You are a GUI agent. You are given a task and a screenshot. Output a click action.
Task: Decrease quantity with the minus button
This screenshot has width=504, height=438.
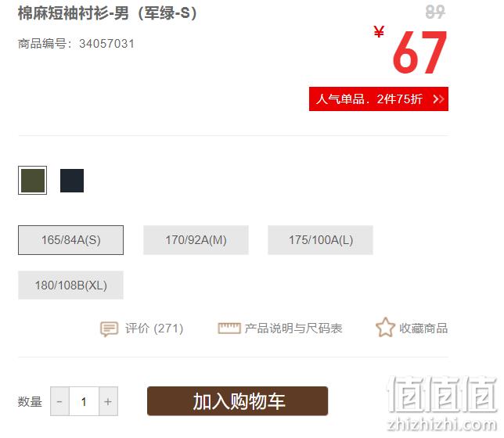(59, 401)
